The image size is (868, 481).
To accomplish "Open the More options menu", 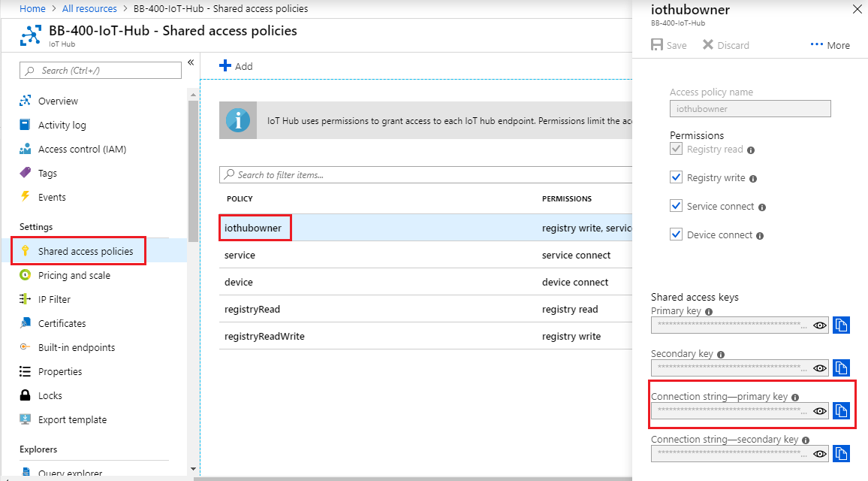I will click(830, 45).
